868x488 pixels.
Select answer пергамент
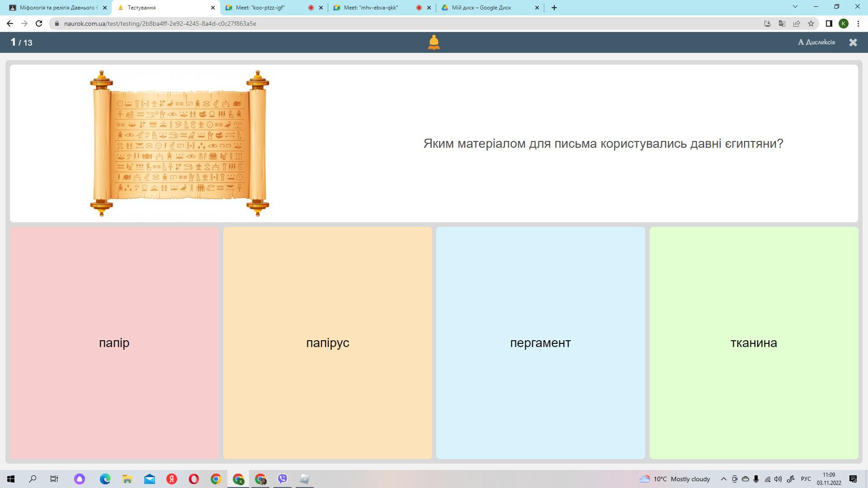[x=540, y=343]
